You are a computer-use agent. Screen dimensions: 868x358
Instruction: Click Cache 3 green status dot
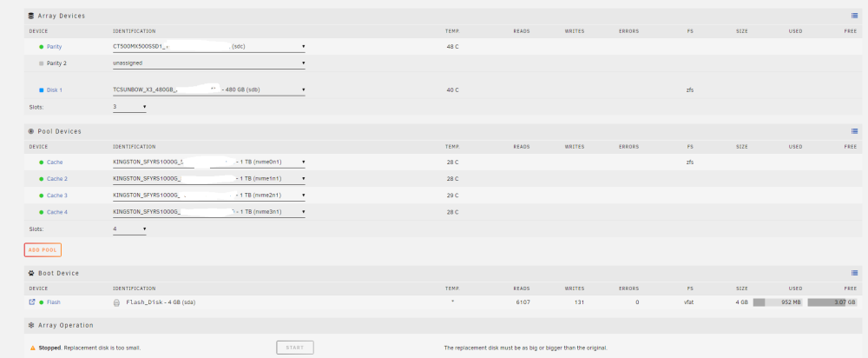coord(42,196)
